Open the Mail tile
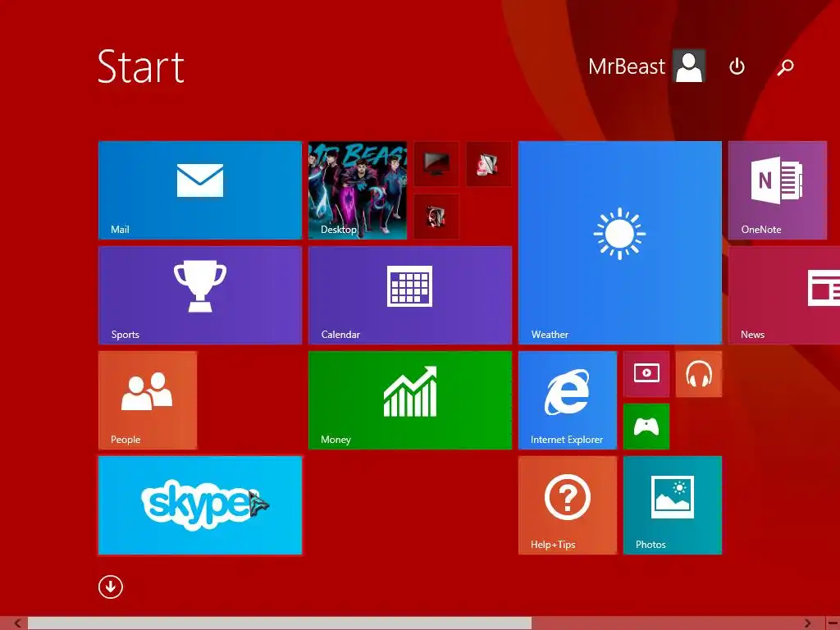840x630 pixels. (x=200, y=190)
